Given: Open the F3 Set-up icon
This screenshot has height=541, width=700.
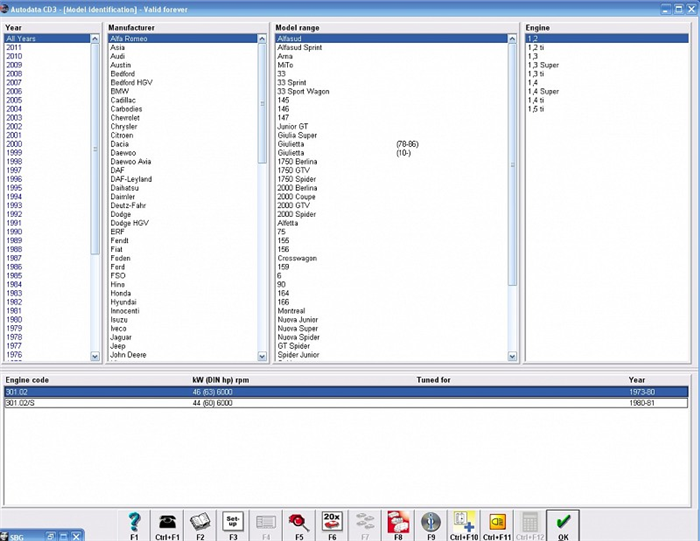Looking at the screenshot, I should point(233,525).
